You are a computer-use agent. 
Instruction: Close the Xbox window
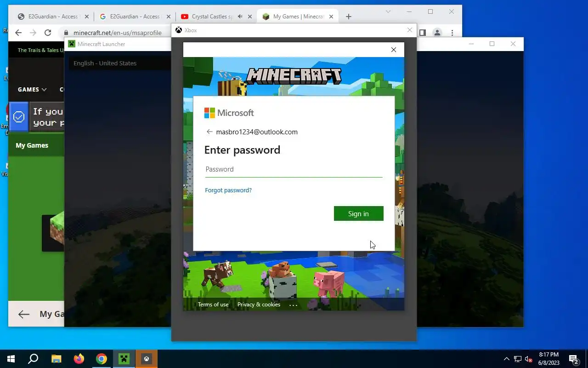(410, 30)
